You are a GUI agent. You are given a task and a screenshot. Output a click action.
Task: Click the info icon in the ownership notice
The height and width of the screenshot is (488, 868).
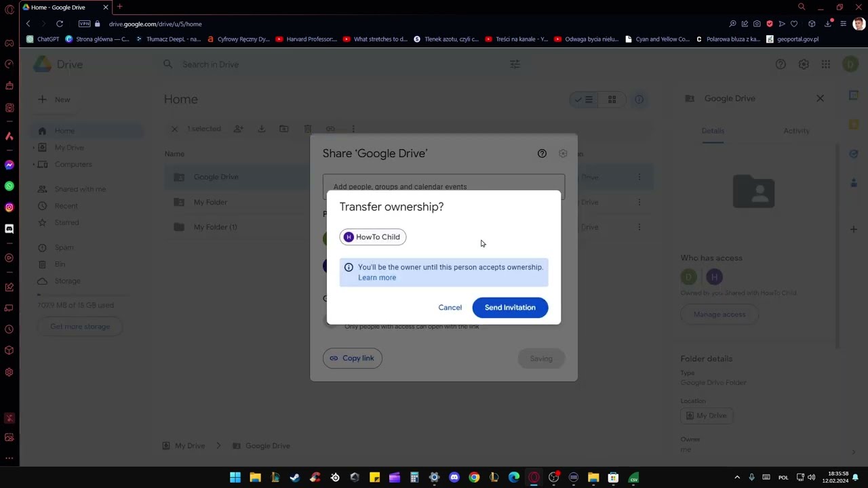point(349,267)
